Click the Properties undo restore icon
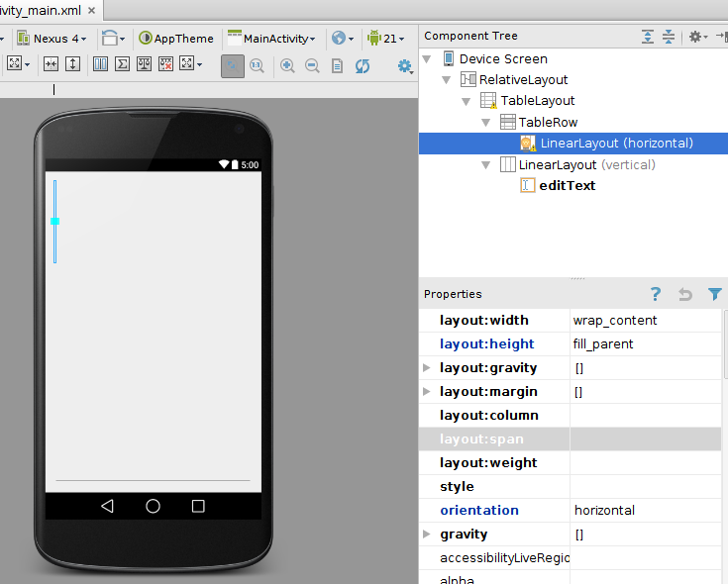 [x=684, y=294]
